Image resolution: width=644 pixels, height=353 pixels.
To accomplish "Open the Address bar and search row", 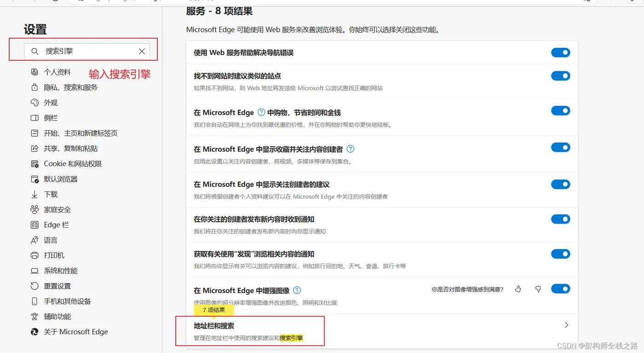I will [x=382, y=331].
